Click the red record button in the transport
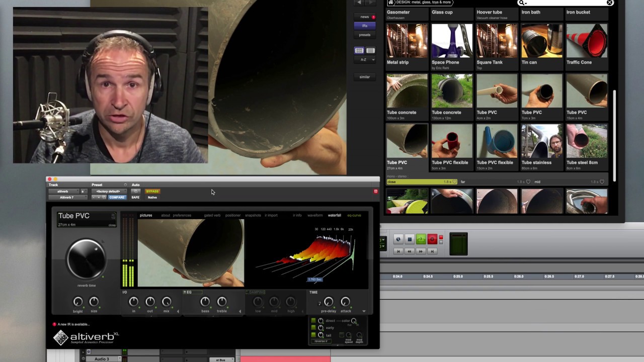Screen dimensions: 644x362 pyautogui.click(x=432, y=239)
